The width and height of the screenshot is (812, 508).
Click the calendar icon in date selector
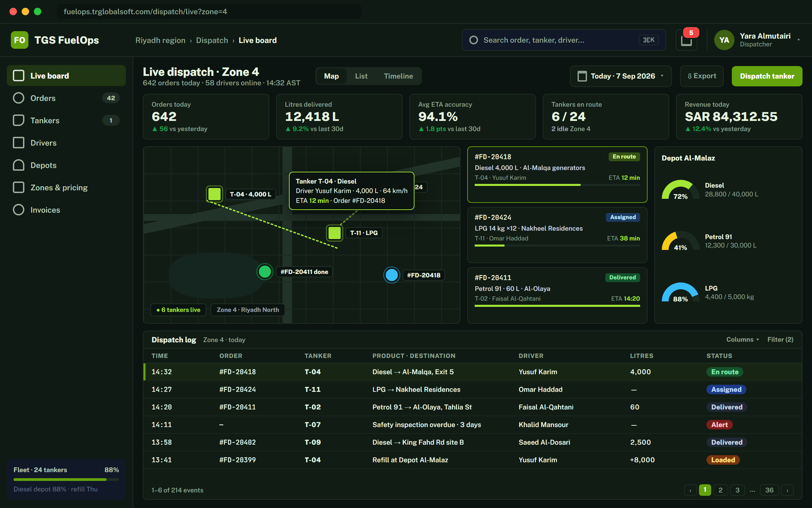582,76
